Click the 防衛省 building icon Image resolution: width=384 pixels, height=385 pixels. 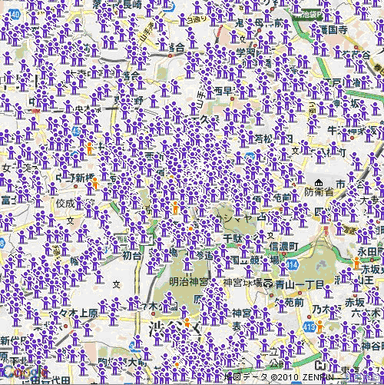click(319, 183)
